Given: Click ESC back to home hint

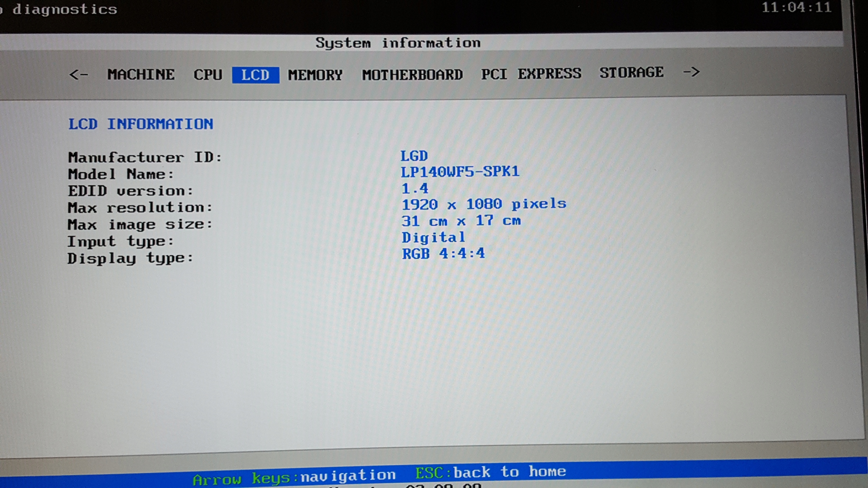Looking at the screenshot, I should click(x=490, y=472).
